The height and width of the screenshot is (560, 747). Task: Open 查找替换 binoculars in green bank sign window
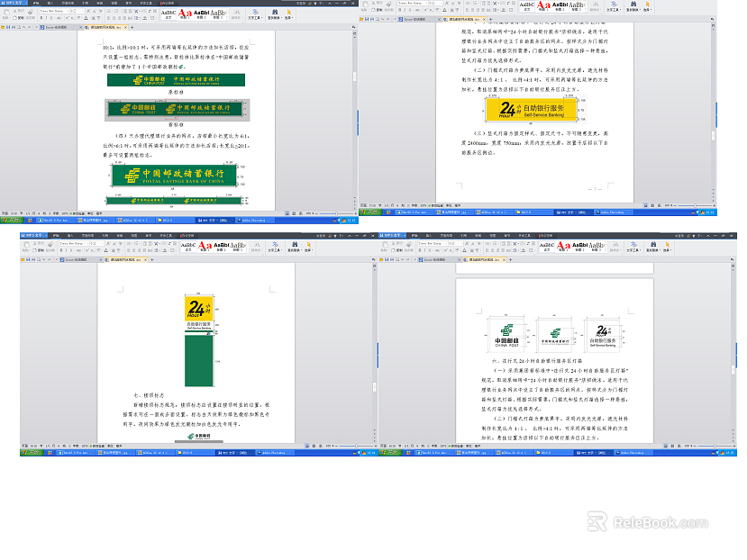tap(275, 14)
